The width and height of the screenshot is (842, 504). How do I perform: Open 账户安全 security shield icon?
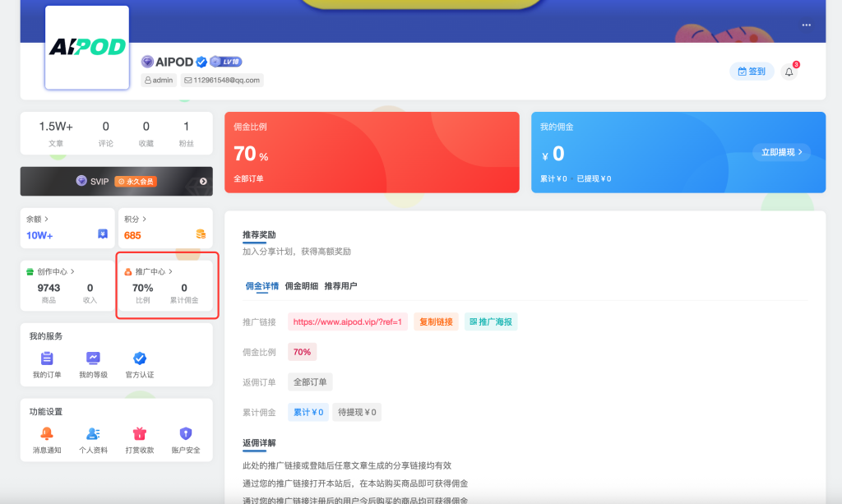click(x=186, y=434)
